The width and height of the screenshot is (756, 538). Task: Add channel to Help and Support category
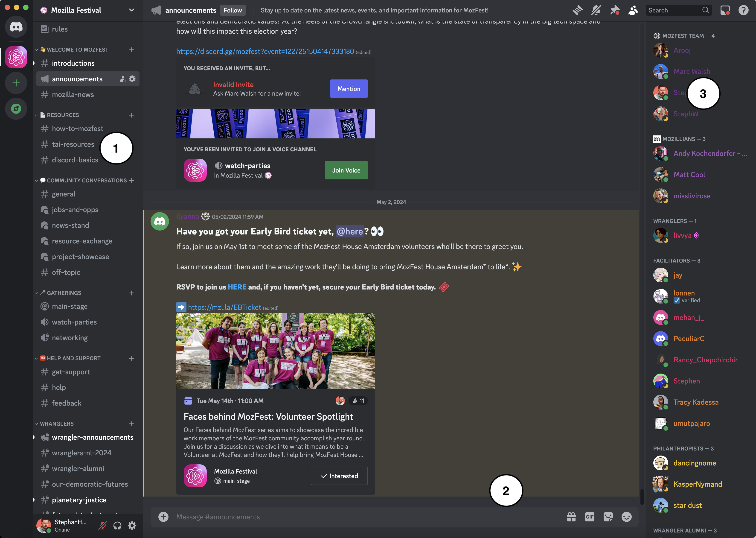click(x=131, y=358)
